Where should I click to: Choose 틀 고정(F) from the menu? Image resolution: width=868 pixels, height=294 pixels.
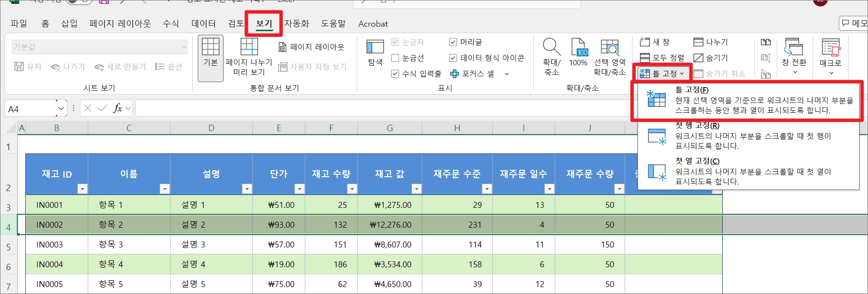(749, 100)
